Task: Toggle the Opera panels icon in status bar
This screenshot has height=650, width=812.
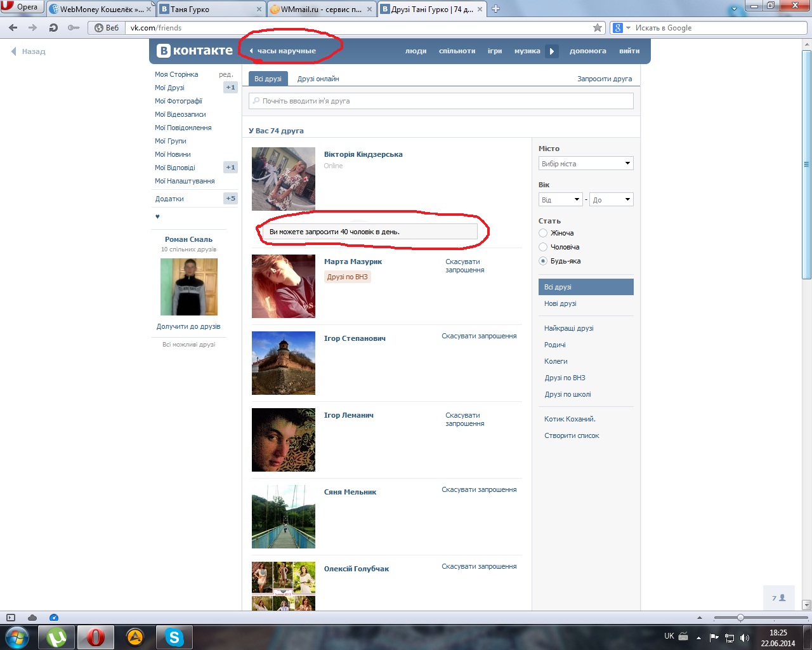Action: [x=11, y=618]
